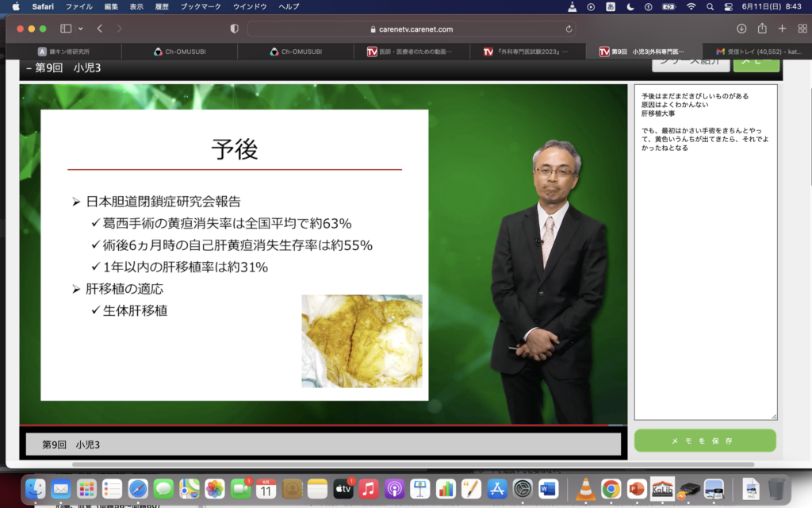This screenshot has width=812, height=508.
Task: Click inside the memo text area
Action: tap(705, 278)
